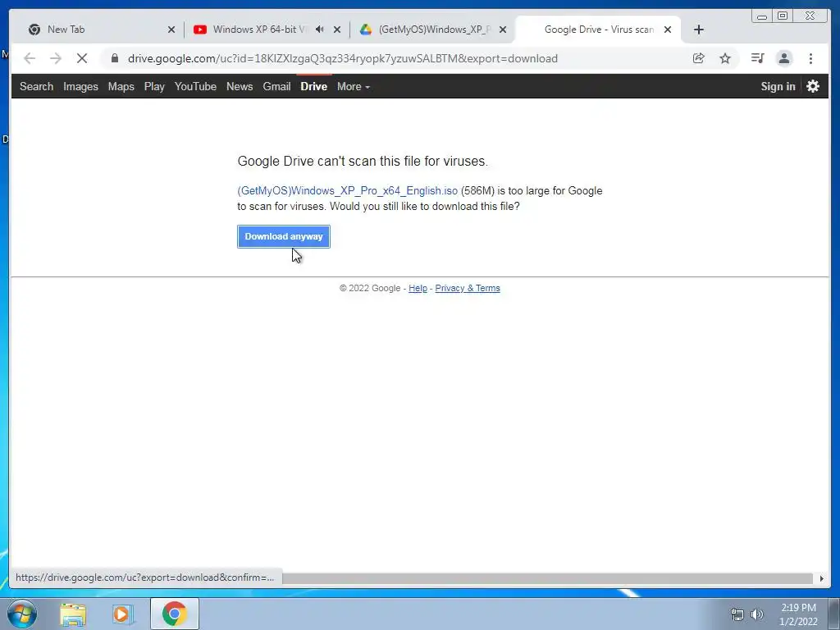Click the browser Forward arrow

coord(56,58)
